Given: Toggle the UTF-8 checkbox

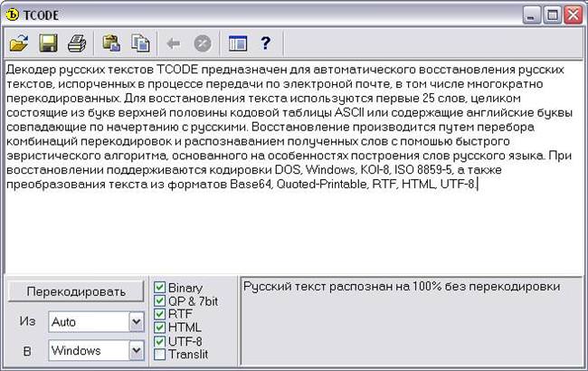Looking at the screenshot, I should click(x=159, y=341).
